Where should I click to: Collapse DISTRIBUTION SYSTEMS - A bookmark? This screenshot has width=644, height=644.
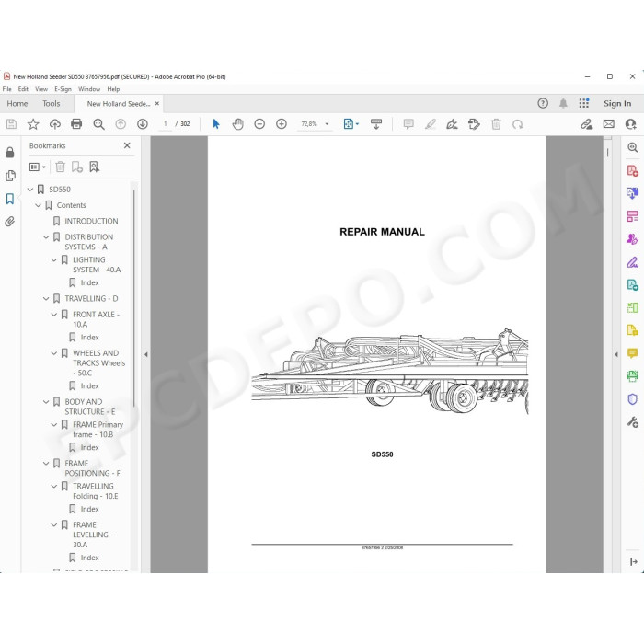pos(46,237)
